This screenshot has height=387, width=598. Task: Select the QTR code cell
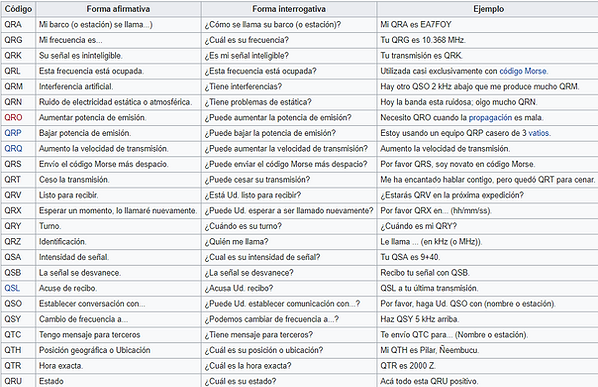(x=18, y=366)
